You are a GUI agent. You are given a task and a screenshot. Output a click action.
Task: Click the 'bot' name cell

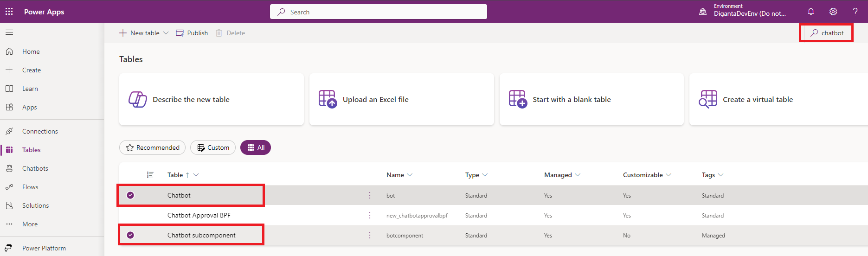(x=391, y=196)
